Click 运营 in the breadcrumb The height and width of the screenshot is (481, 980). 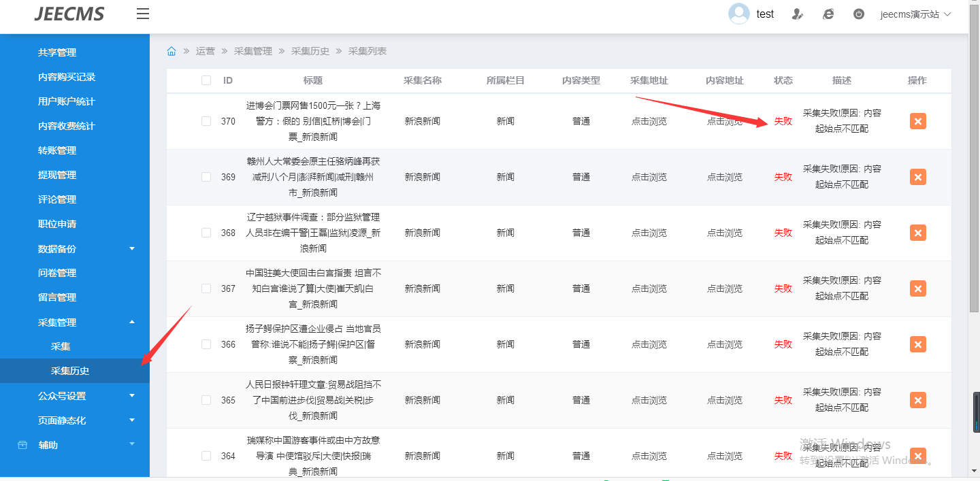pos(206,51)
